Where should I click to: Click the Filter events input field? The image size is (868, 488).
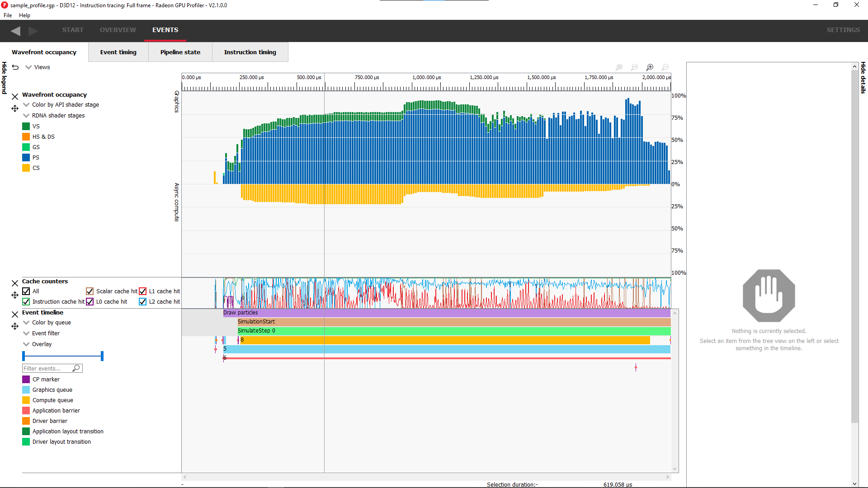[x=47, y=369]
